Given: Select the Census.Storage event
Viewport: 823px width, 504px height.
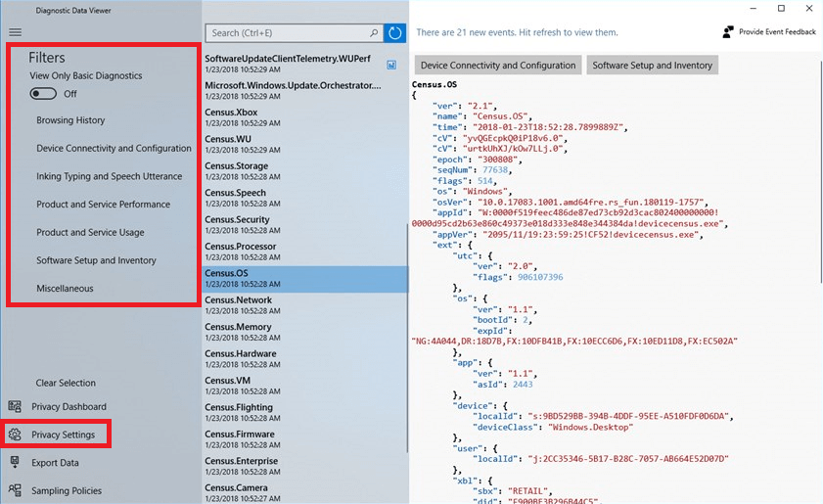Looking at the screenshot, I should pyautogui.click(x=304, y=170).
